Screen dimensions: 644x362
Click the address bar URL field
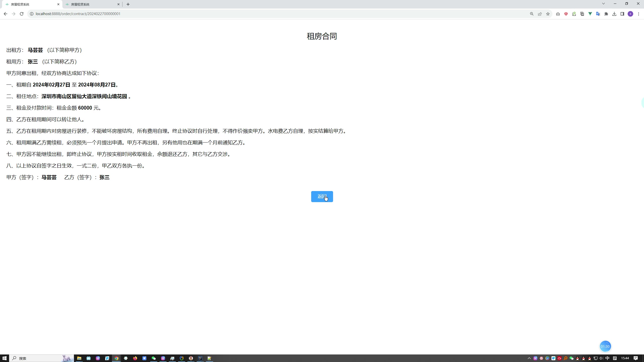click(277, 14)
